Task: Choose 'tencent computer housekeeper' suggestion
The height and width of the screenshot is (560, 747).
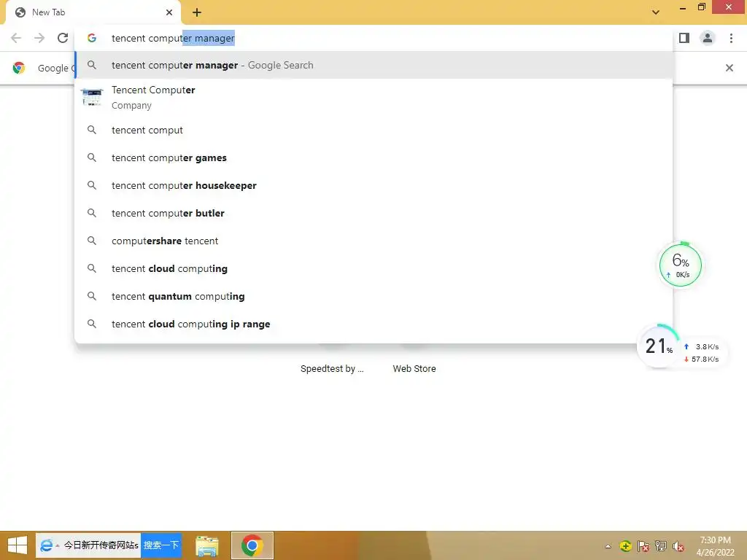Action: pos(373,185)
